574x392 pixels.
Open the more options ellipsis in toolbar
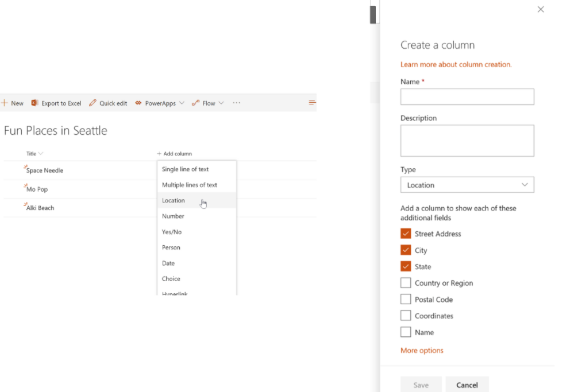236,103
